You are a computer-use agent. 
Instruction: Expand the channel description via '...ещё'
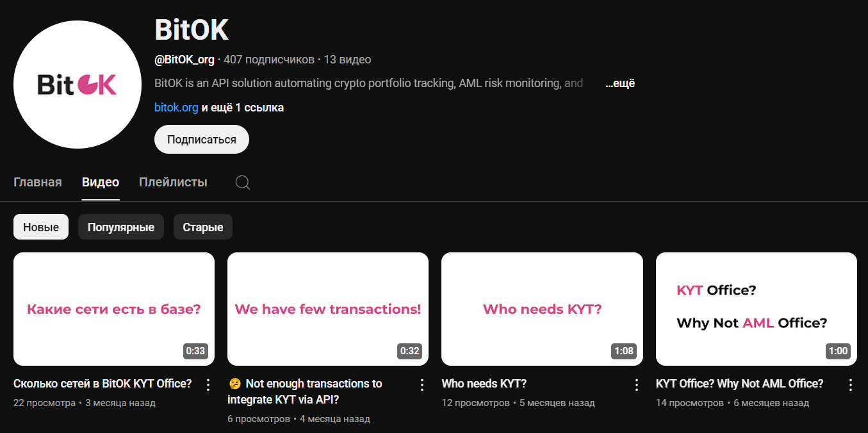620,83
